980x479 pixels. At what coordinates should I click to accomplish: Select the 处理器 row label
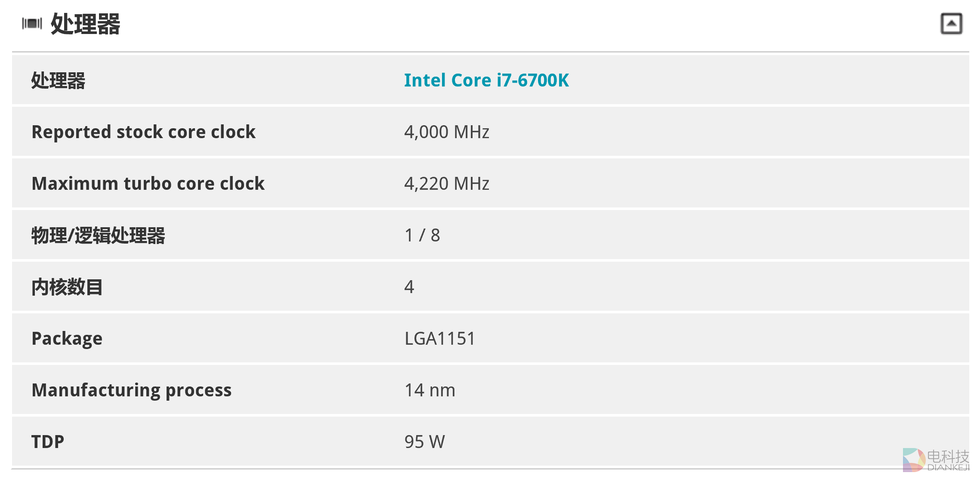coord(59,80)
